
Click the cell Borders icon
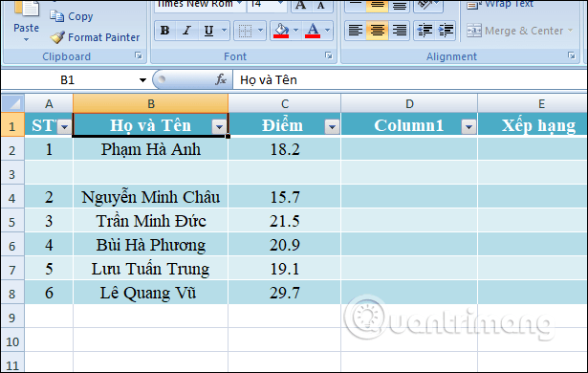point(246,31)
